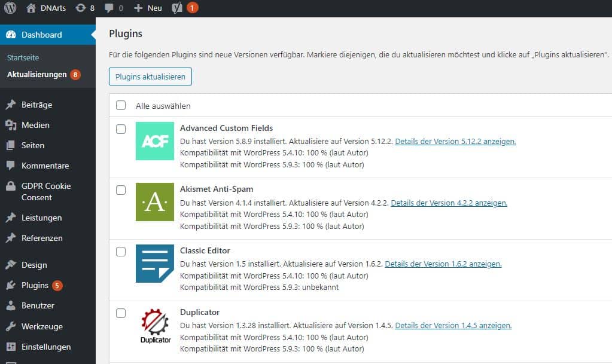This screenshot has width=612, height=364.
Task: Click the GDPR Cookie Consent lock icon
Action: 11,186
